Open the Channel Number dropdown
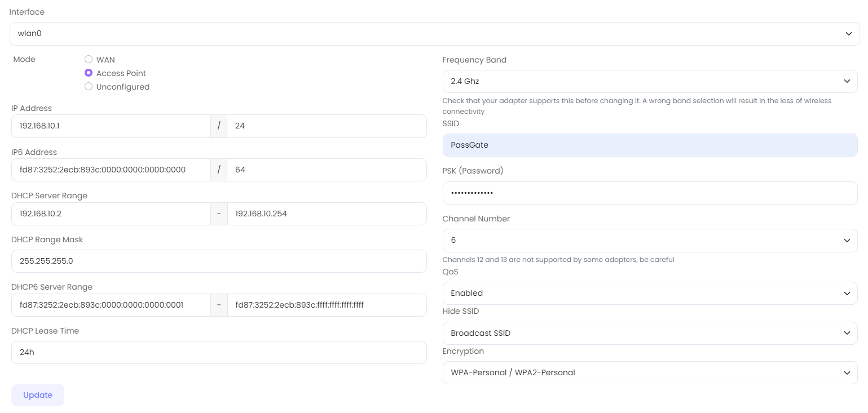Screen dimensions: 868x413 (650, 241)
